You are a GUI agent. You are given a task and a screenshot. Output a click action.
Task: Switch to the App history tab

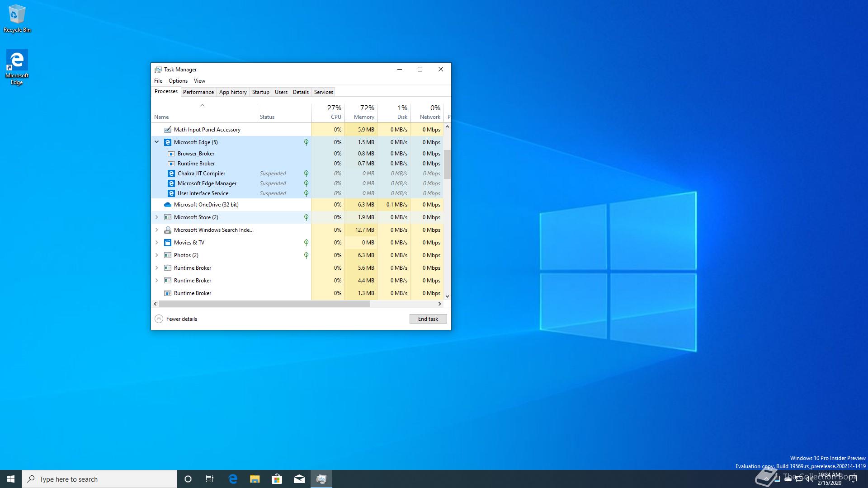pos(233,92)
